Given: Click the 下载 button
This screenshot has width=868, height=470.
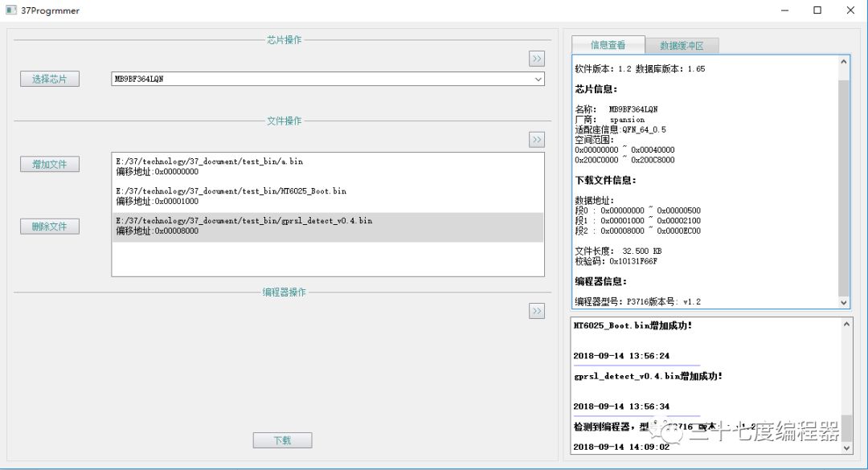Looking at the screenshot, I should pos(282,440).
